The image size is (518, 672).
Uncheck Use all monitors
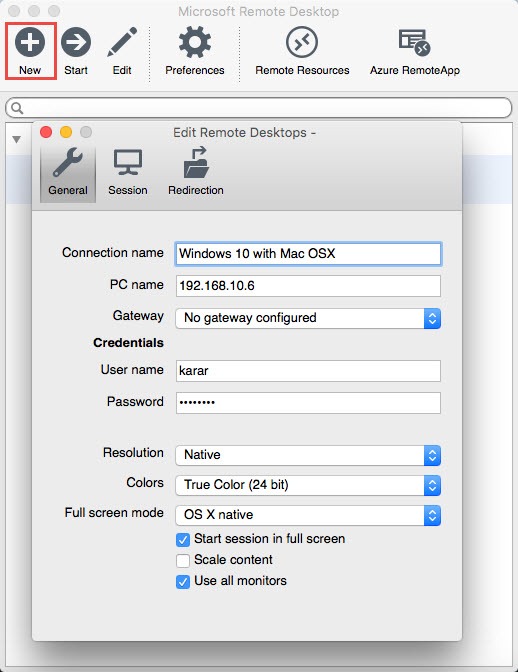[x=183, y=582]
